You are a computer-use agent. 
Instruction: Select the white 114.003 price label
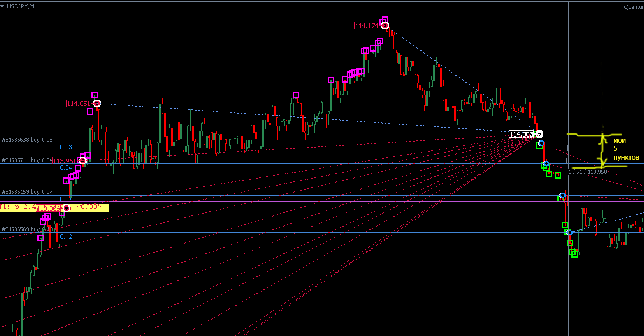(x=521, y=134)
